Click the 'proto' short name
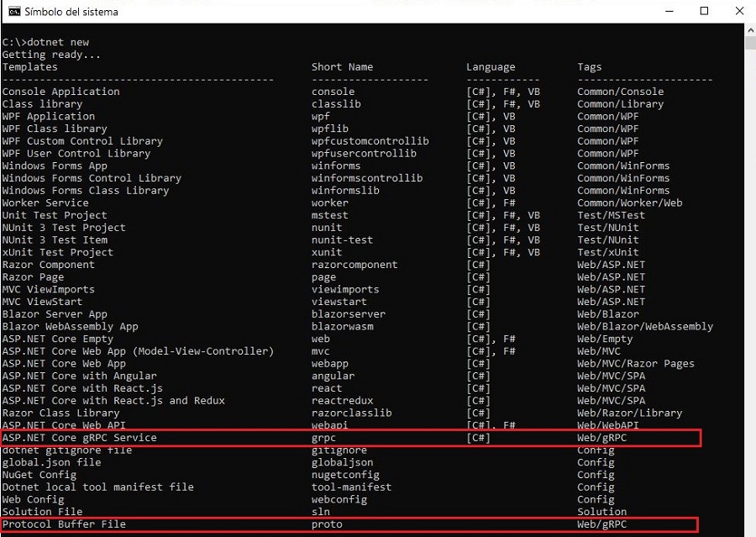 pos(327,524)
